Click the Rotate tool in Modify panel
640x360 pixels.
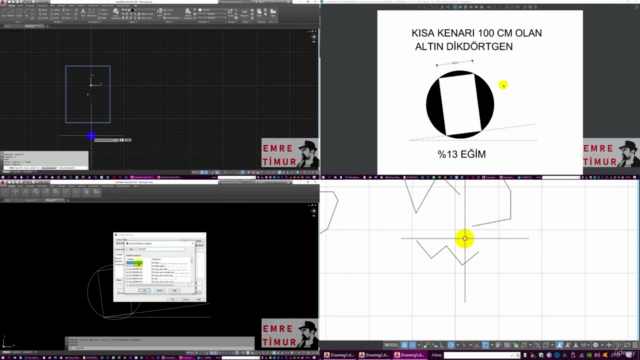pos(56,10)
